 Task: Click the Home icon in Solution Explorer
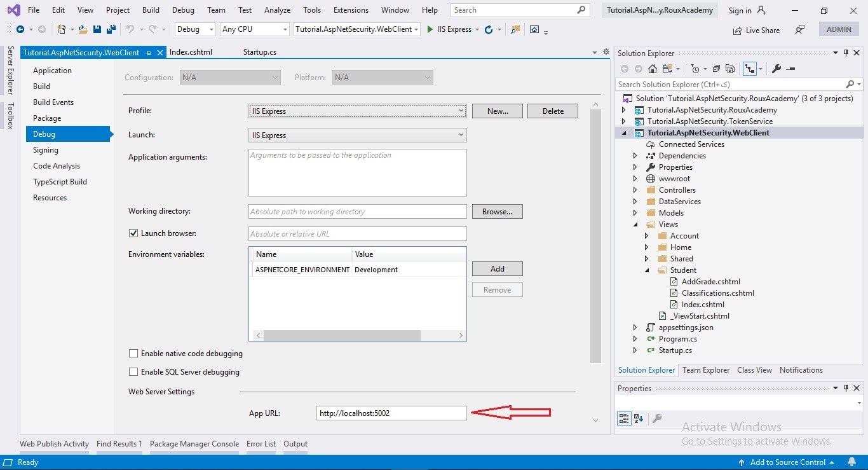pyautogui.click(x=653, y=69)
